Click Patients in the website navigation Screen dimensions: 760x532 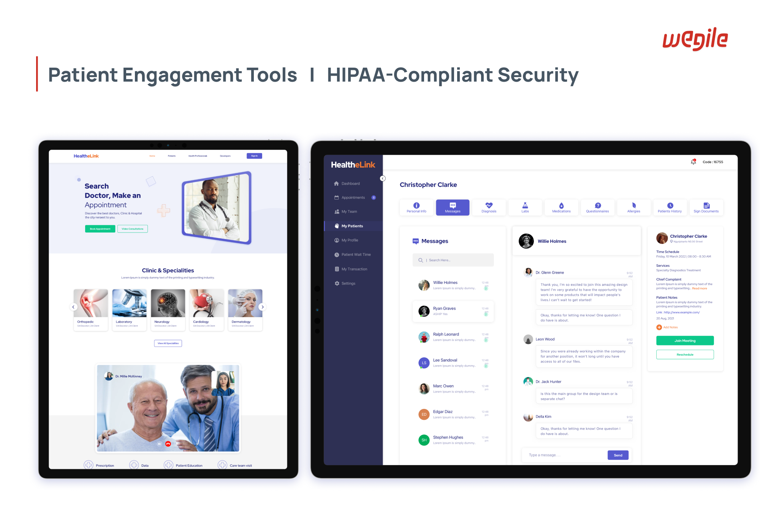point(172,156)
